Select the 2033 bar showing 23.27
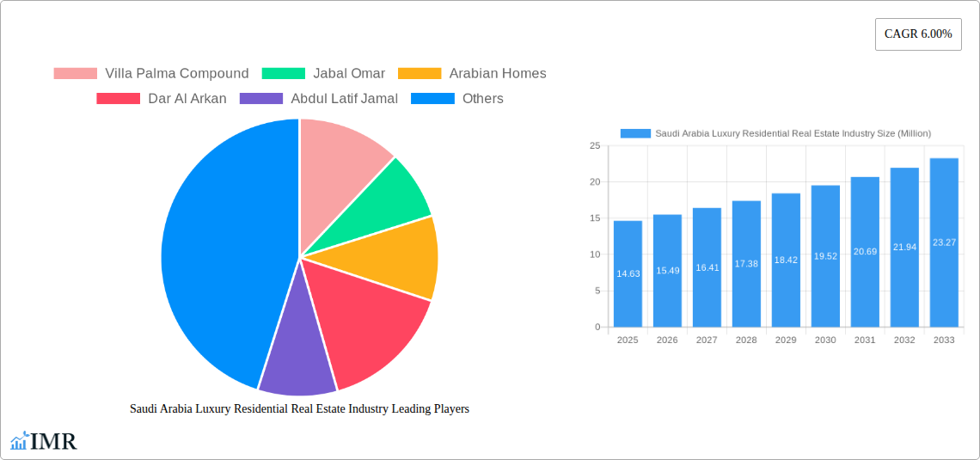 pos(944,243)
